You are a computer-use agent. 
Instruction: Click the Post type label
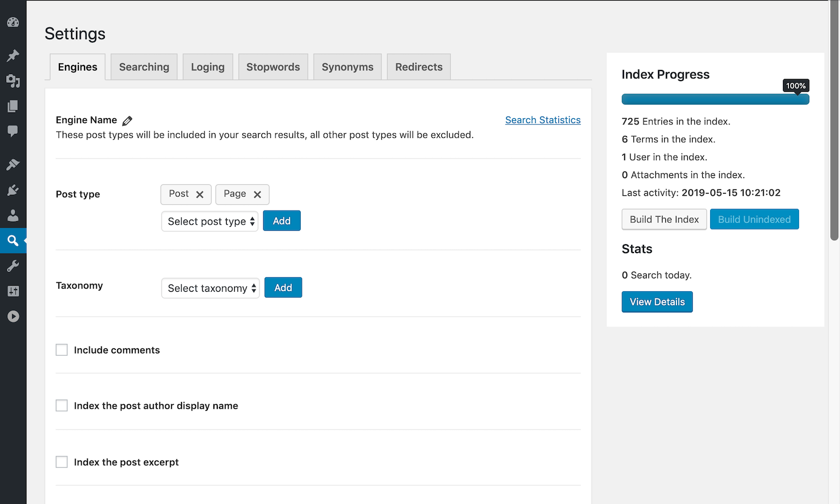coord(78,194)
